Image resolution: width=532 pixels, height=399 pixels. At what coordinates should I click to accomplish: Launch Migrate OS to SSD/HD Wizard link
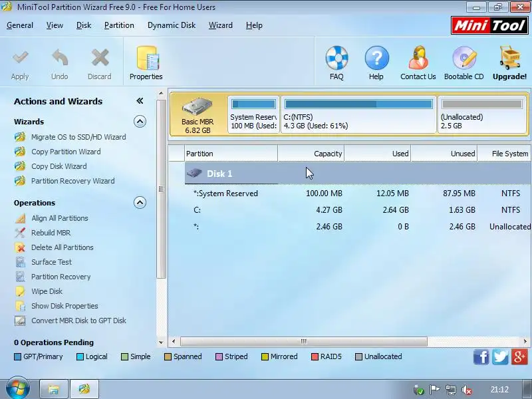click(x=78, y=137)
